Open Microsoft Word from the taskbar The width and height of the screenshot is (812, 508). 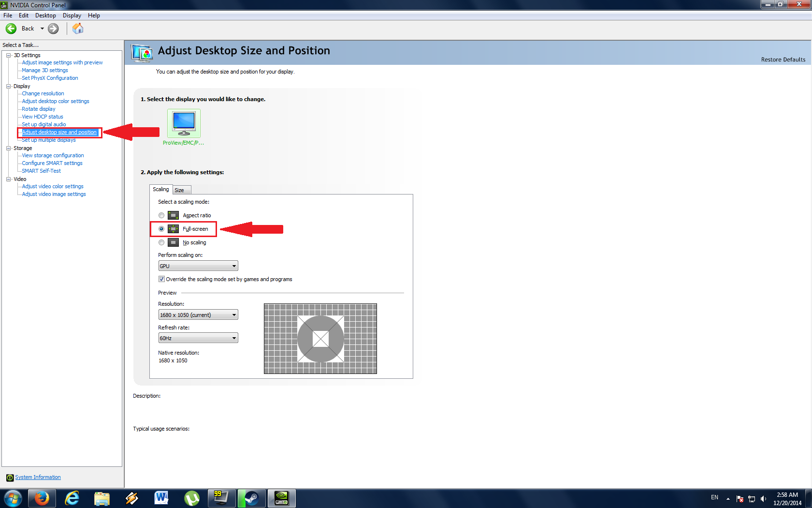coord(161,498)
